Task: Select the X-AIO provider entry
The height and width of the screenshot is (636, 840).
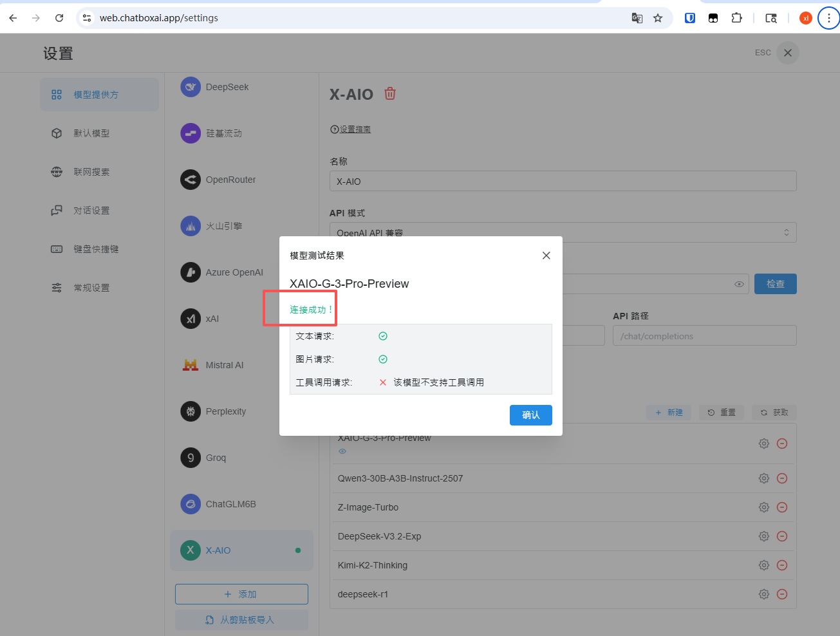Action: click(x=241, y=550)
